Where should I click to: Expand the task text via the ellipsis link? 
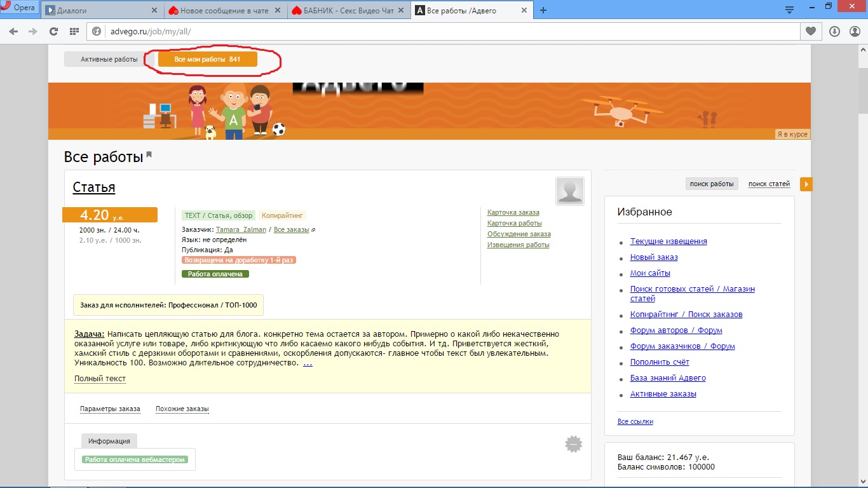tap(308, 363)
